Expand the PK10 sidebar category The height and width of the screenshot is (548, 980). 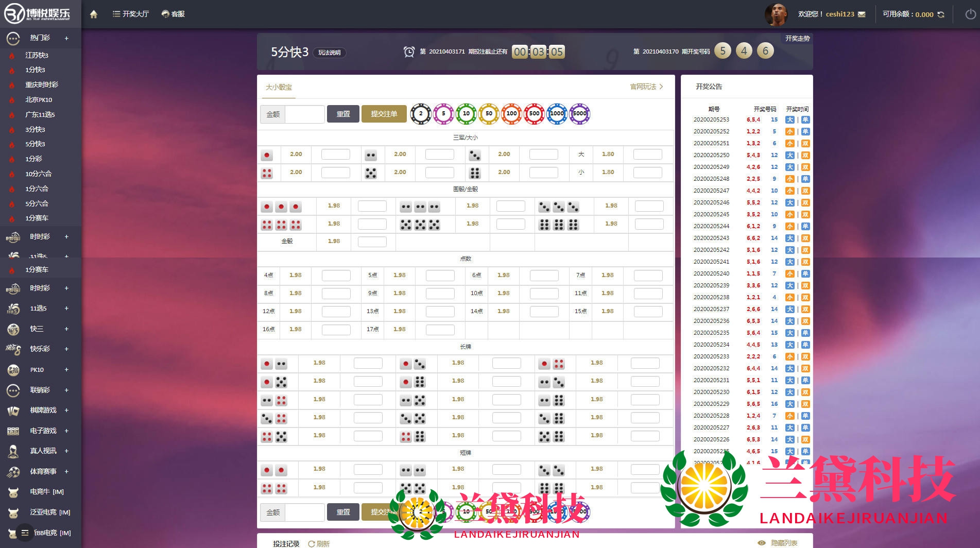pyautogui.click(x=66, y=370)
